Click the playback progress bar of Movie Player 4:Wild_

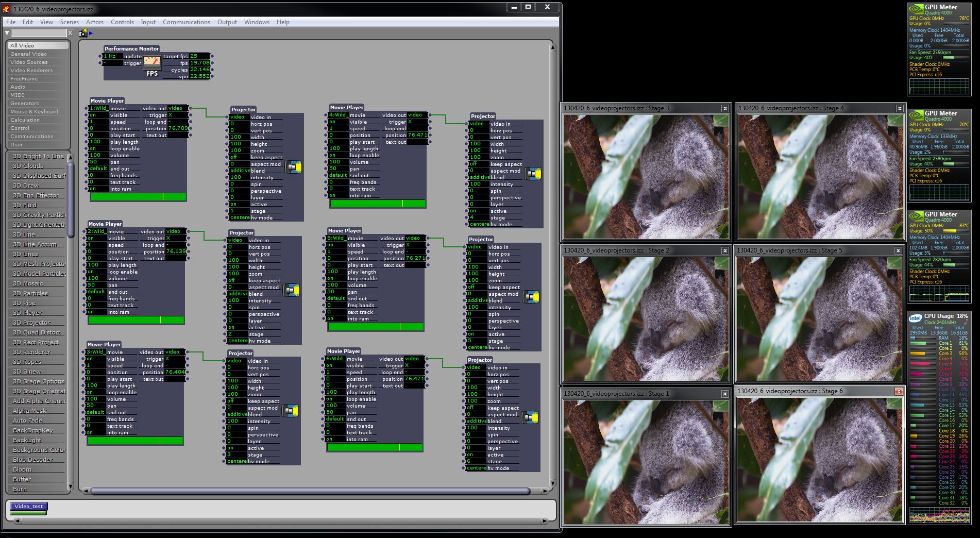(x=377, y=204)
